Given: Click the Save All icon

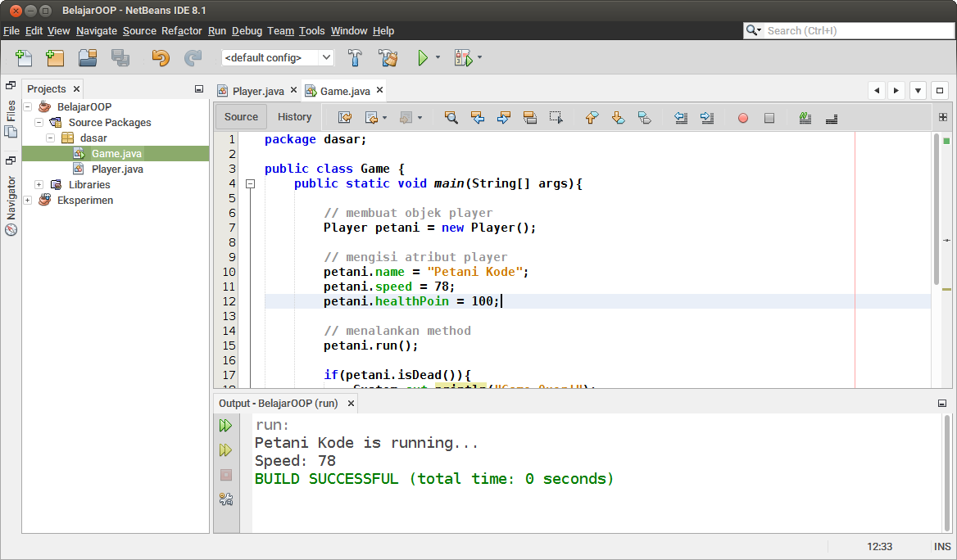Looking at the screenshot, I should click(x=120, y=57).
